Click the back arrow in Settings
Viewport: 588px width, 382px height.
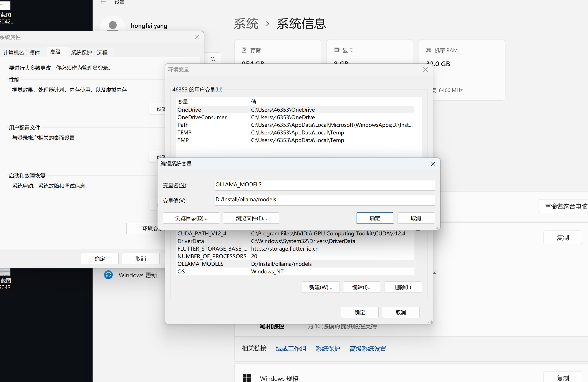point(103,2)
